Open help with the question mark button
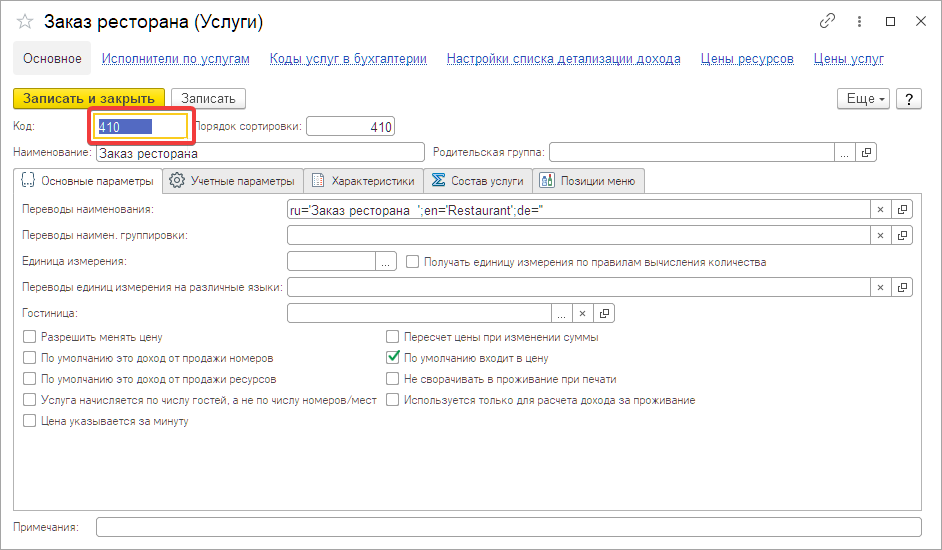Image resolution: width=942 pixels, height=550 pixels. 909,99
